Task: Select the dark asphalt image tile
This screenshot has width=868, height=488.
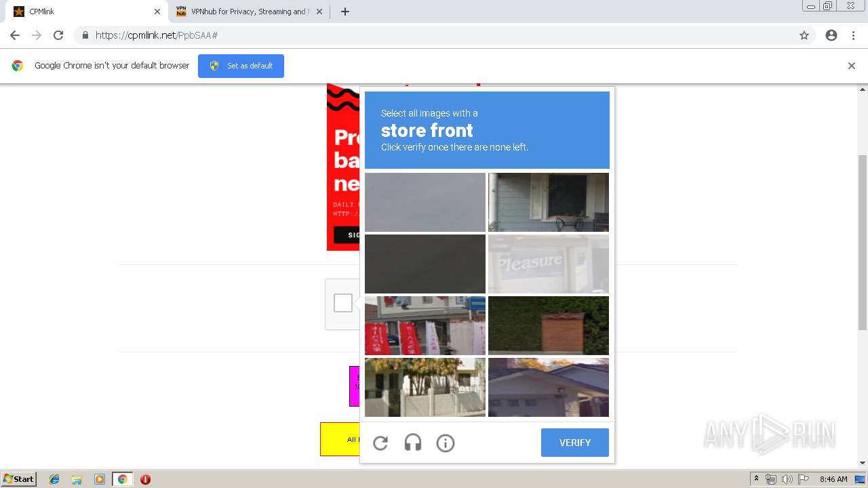Action: pos(425,264)
